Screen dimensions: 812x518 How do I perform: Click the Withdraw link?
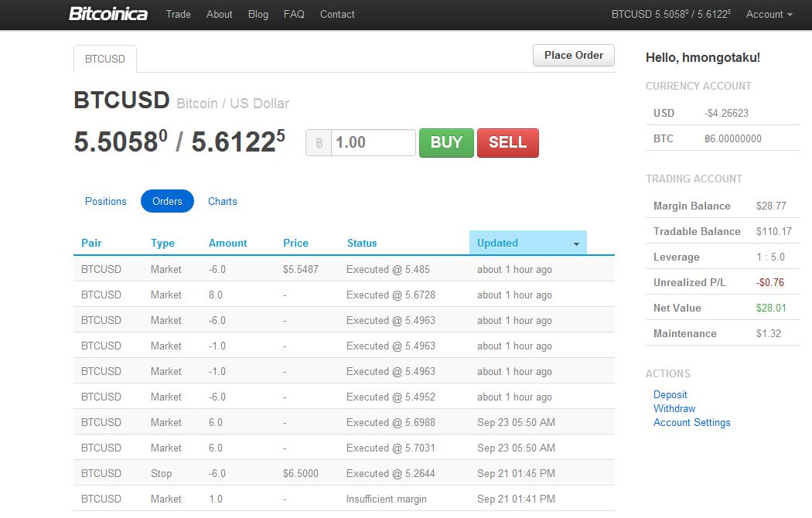tap(674, 409)
